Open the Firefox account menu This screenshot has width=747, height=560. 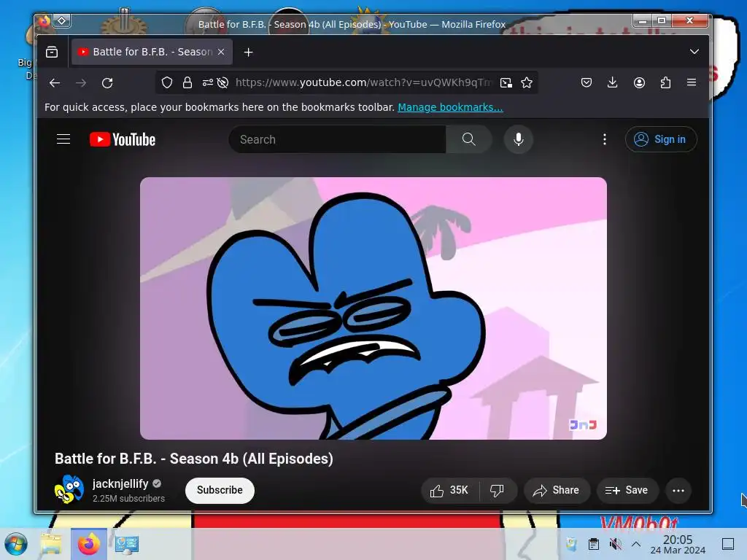(x=639, y=83)
